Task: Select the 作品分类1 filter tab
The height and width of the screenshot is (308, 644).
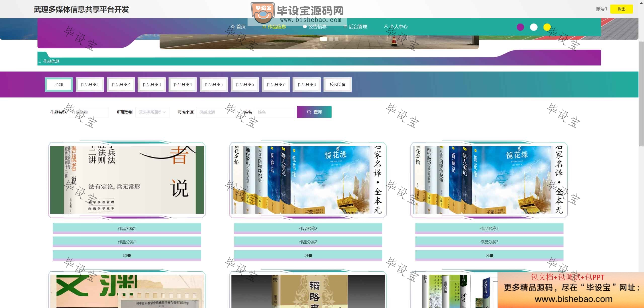Action: point(90,85)
